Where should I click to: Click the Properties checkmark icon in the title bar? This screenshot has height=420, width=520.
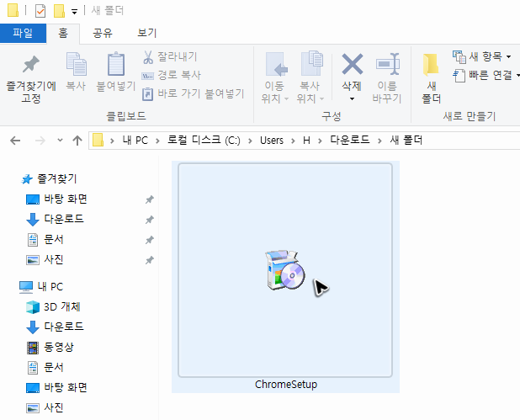tap(40, 11)
